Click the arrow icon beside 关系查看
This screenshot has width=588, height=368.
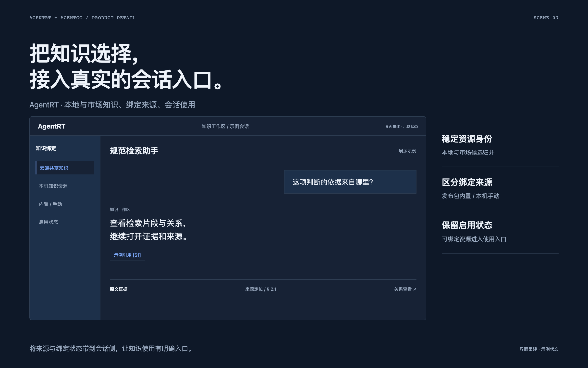415,289
